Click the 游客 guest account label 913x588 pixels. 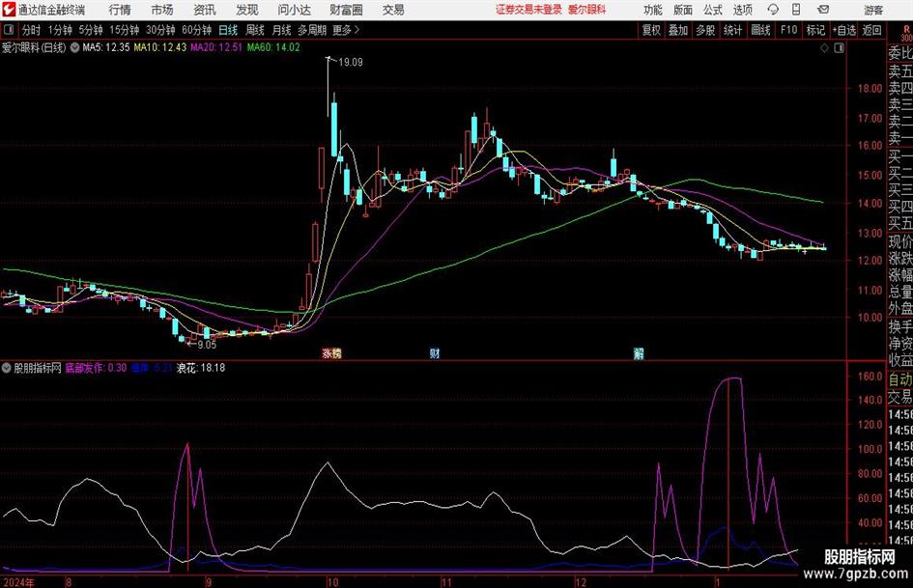873,10
